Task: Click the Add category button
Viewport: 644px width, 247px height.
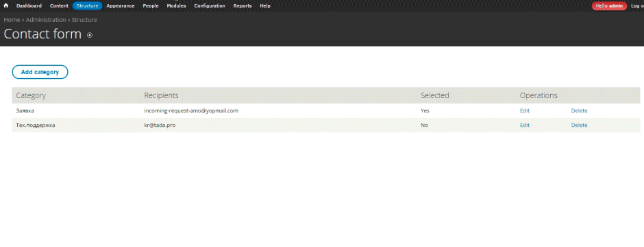Action: 40,72
